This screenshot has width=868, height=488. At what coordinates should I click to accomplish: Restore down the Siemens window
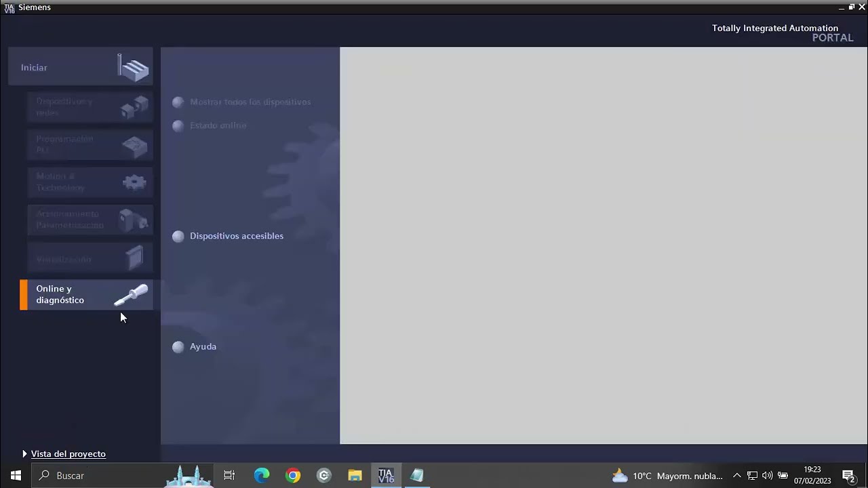point(852,7)
